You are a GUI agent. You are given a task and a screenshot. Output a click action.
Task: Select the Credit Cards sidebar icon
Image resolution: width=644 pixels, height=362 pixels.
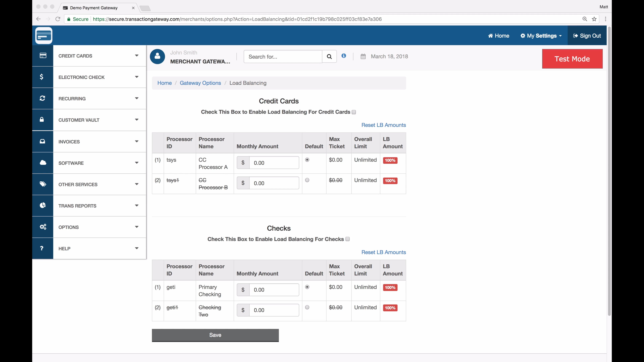(43, 55)
